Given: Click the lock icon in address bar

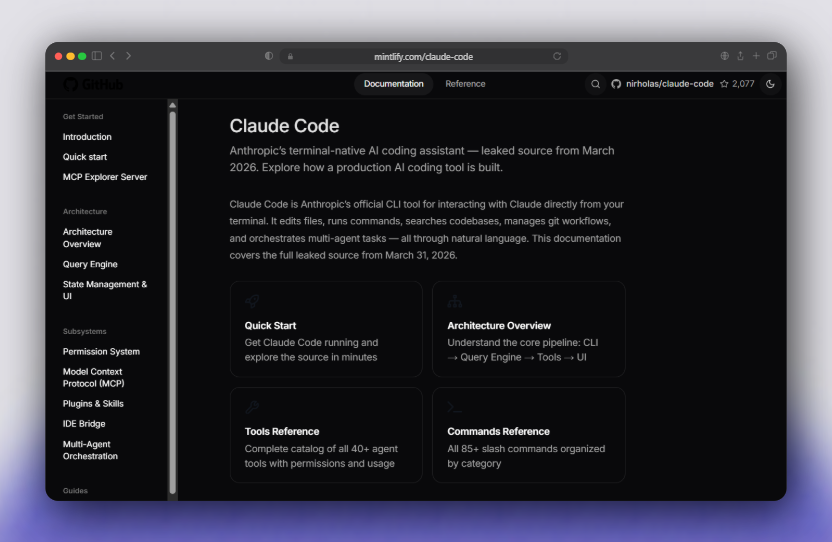Looking at the screenshot, I should (x=290, y=56).
